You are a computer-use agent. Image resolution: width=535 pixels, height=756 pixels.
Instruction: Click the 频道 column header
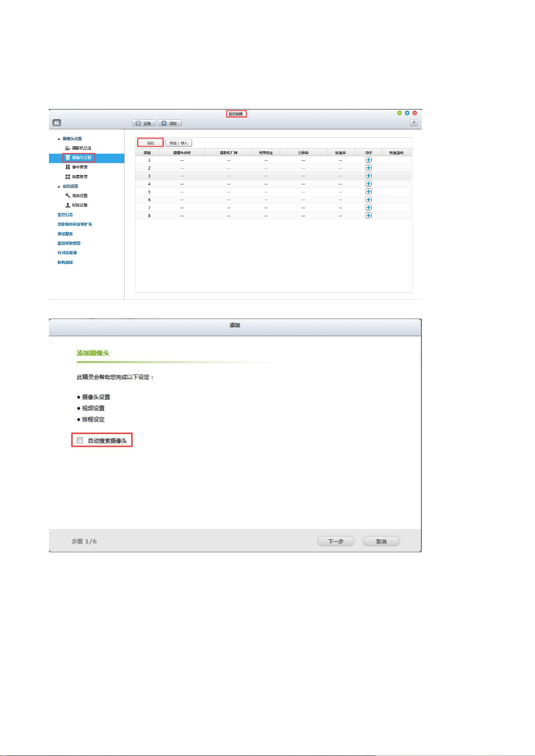(147, 153)
